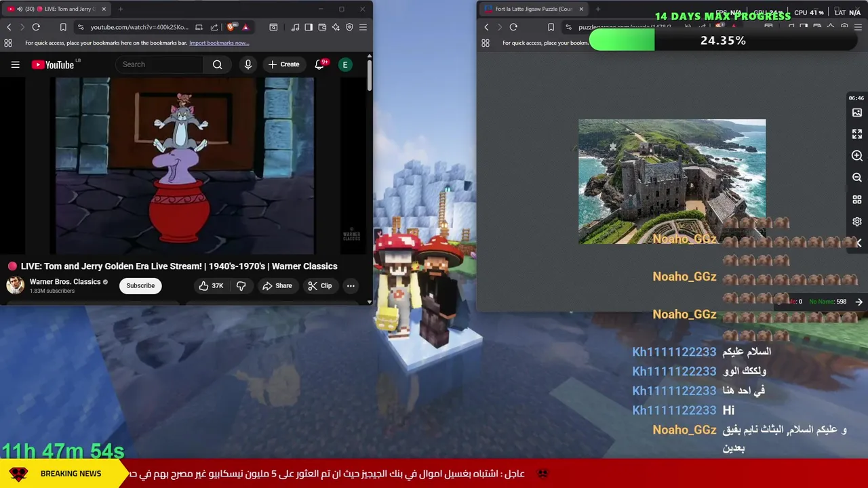Bookmark the puzzle page
868x488 pixels.
point(551,27)
